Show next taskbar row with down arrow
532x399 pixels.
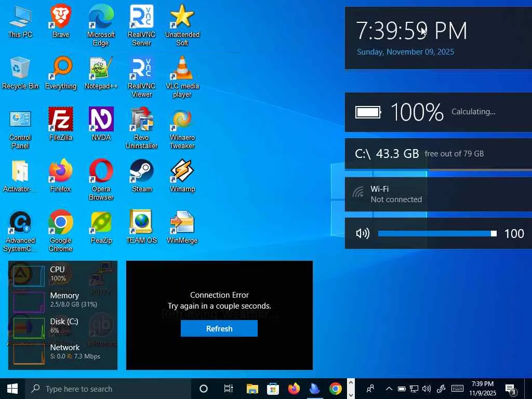351,394
